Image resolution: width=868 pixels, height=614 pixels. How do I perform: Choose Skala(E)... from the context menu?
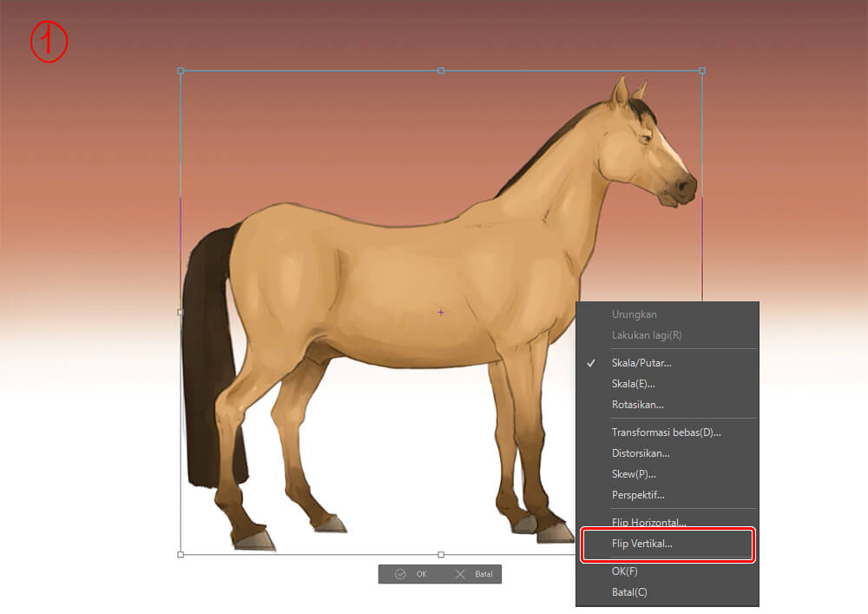point(633,384)
